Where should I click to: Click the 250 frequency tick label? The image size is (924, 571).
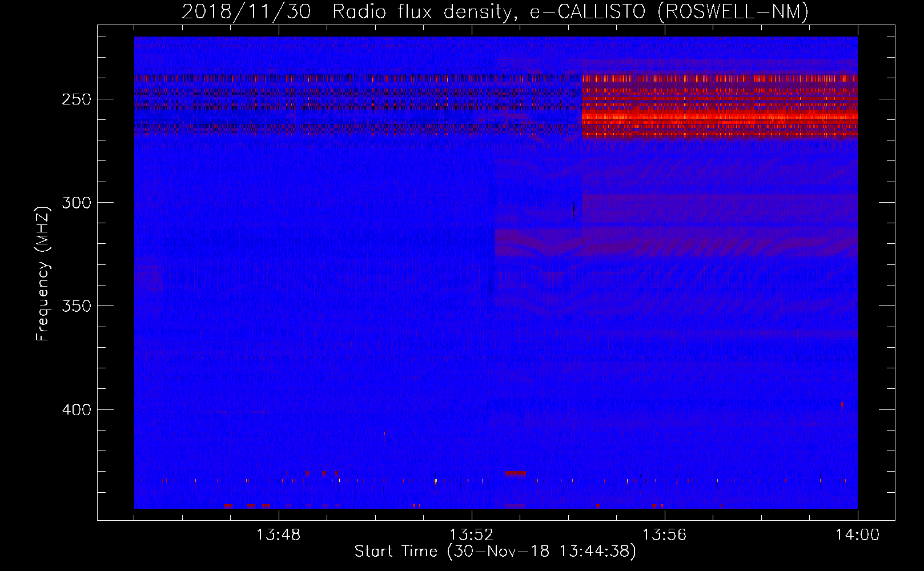76,99
